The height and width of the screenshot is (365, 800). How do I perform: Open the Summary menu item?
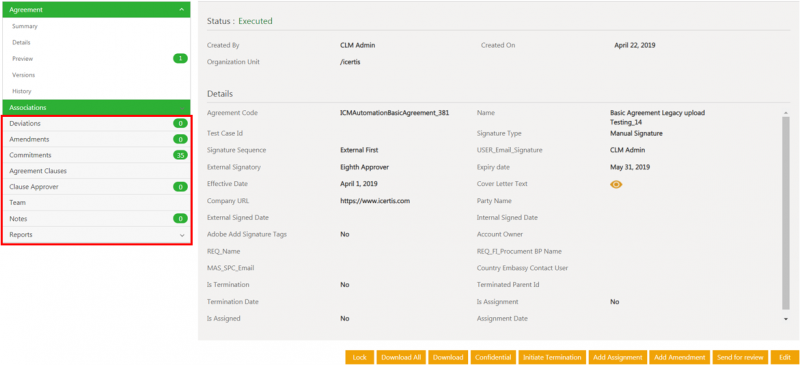coord(25,26)
